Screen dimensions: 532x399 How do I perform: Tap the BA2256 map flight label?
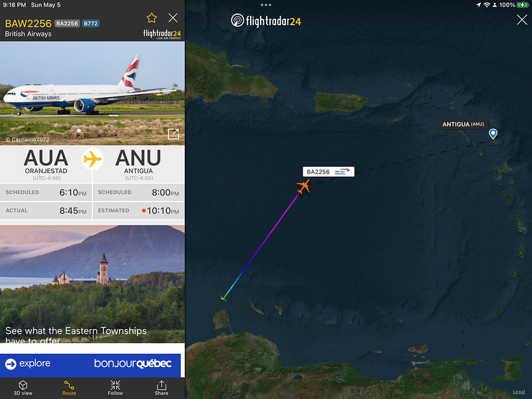coord(329,172)
